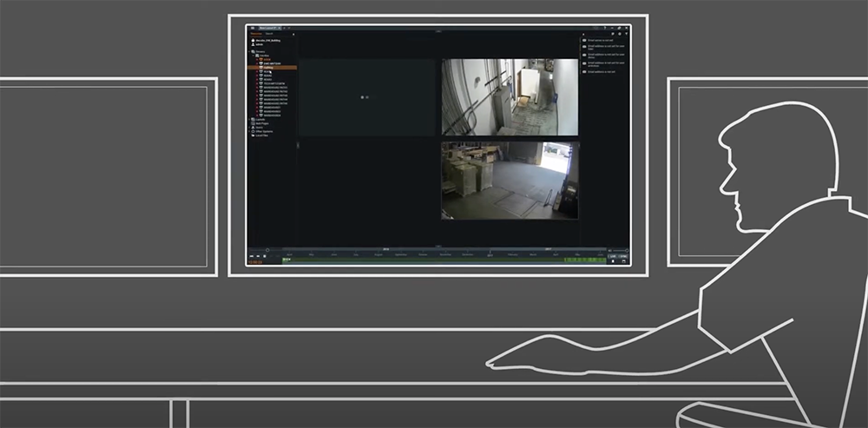The image size is (868, 428).
Task: Expand the Users tree node
Action: point(249,128)
